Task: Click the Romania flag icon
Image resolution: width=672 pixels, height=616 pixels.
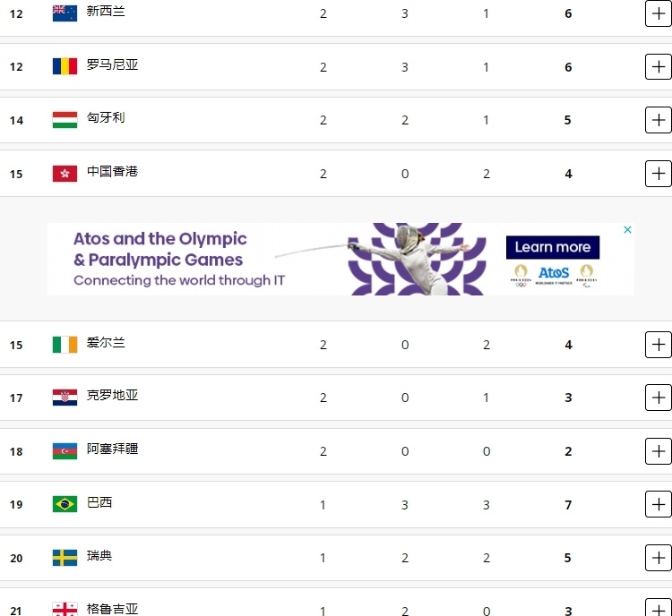Action: [65, 66]
